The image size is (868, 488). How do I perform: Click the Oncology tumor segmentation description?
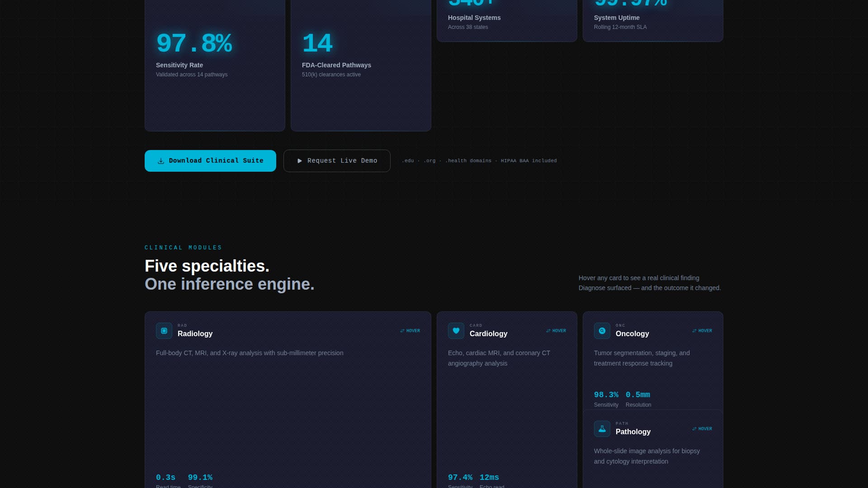[642, 358]
